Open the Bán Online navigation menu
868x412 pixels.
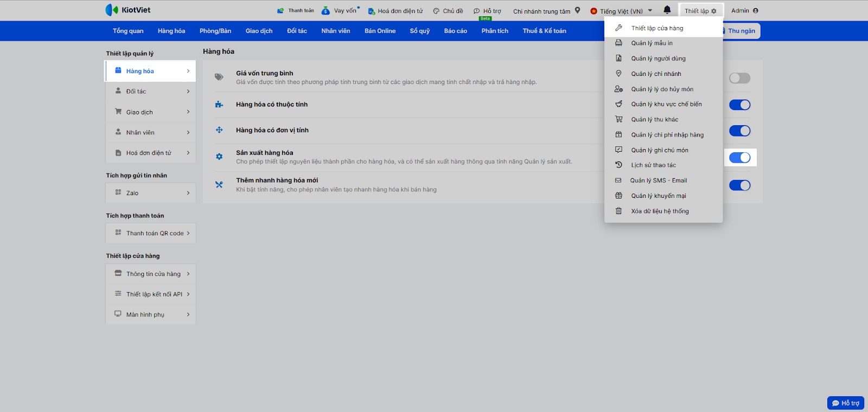[x=380, y=31]
